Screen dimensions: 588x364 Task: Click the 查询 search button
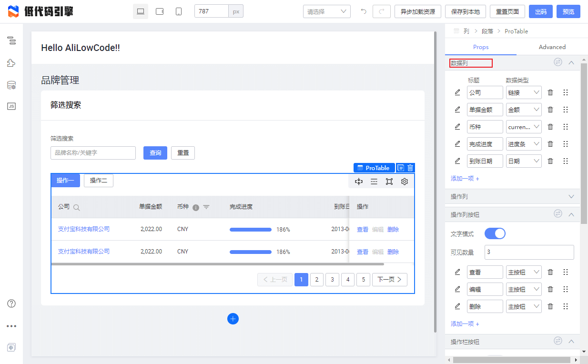pyautogui.click(x=155, y=153)
